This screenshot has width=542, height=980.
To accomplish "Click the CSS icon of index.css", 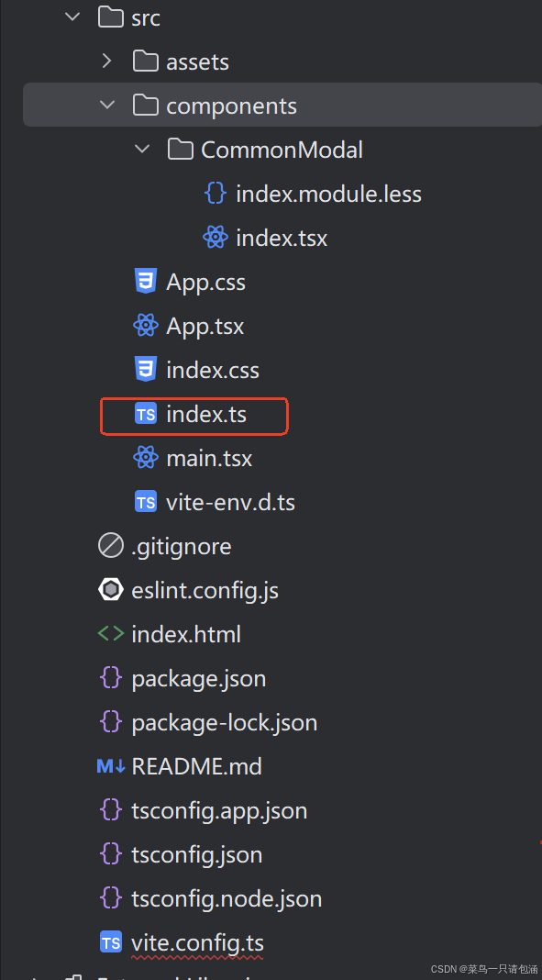I will coord(146,370).
